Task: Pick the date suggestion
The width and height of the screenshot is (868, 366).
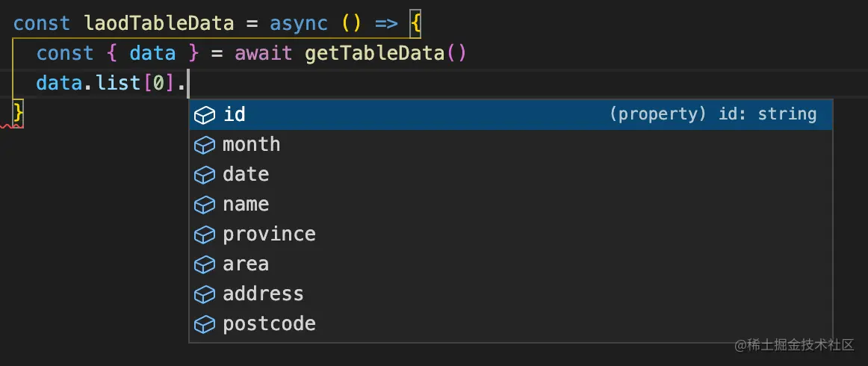Action: tap(246, 174)
